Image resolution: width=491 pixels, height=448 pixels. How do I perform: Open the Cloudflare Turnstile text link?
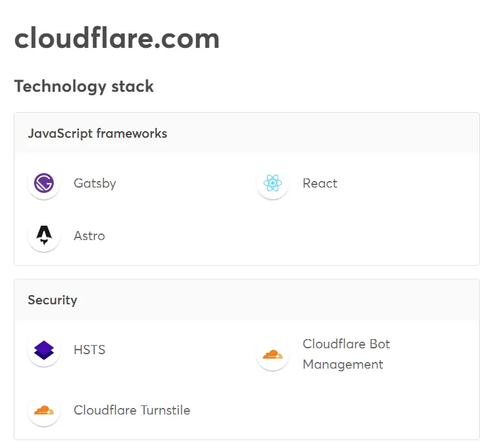[132, 410]
